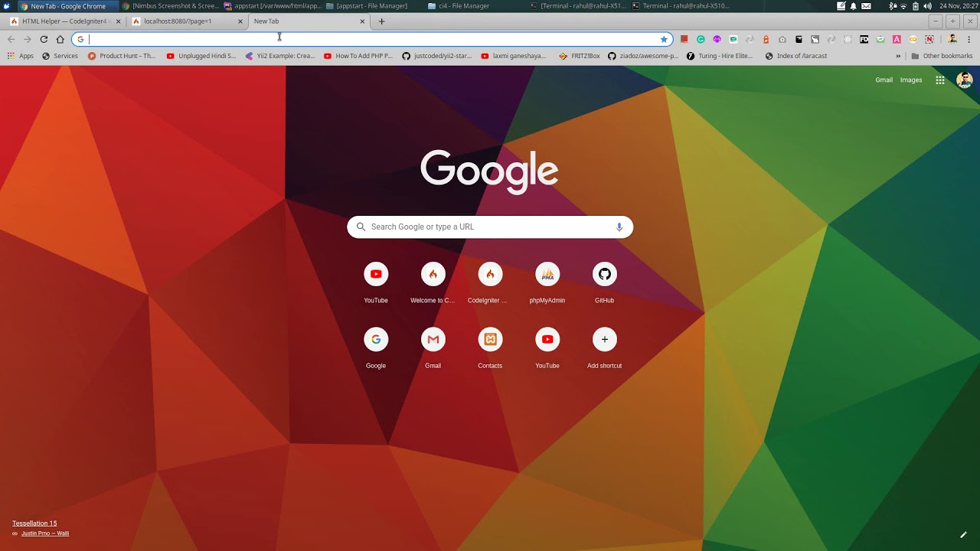Open the Google account avatar on page
Image resolution: width=980 pixels, height=551 pixels.
[965, 80]
